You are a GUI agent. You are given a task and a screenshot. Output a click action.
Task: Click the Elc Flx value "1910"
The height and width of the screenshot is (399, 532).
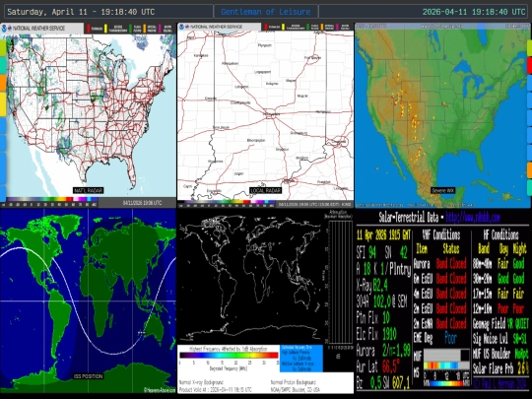coord(389,335)
